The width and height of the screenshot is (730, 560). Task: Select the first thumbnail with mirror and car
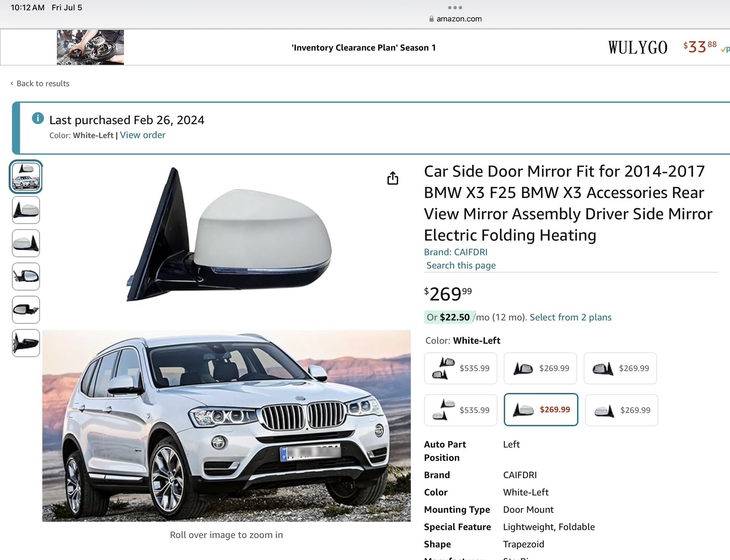tap(26, 177)
